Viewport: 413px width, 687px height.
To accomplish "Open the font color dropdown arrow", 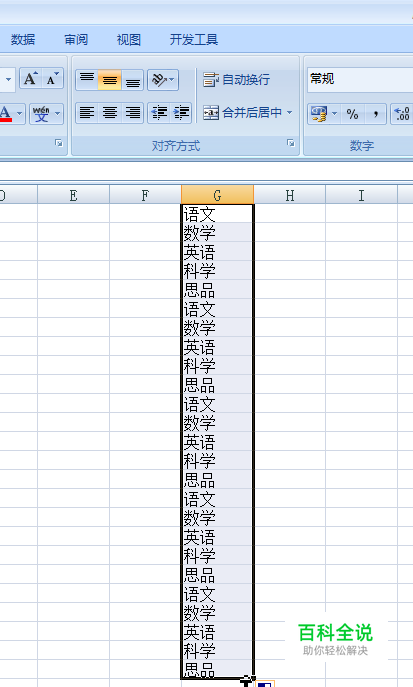I will (20, 113).
